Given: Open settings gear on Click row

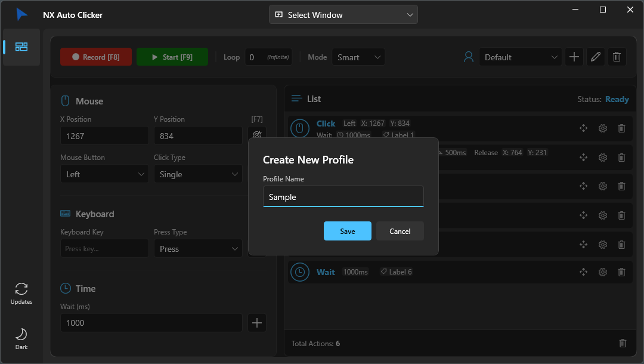Looking at the screenshot, I should point(602,128).
